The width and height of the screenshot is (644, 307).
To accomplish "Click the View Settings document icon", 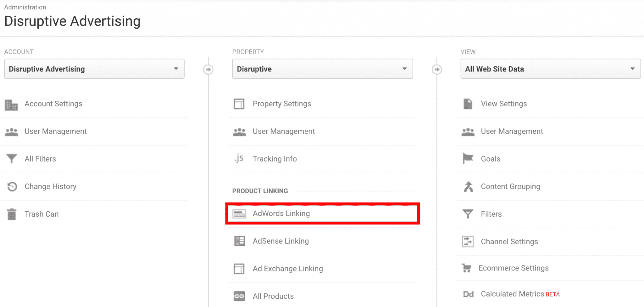I will click(x=468, y=104).
